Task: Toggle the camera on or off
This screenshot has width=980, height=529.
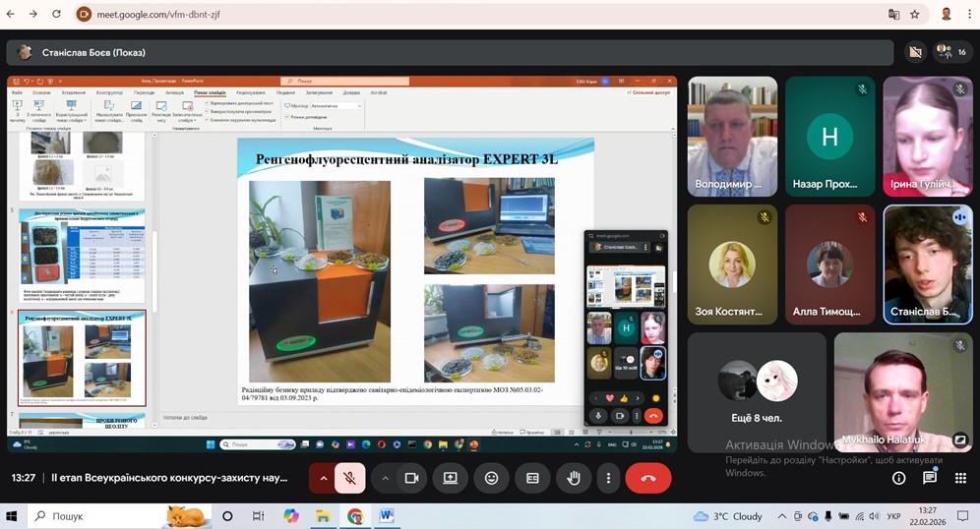Action: coord(412,478)
